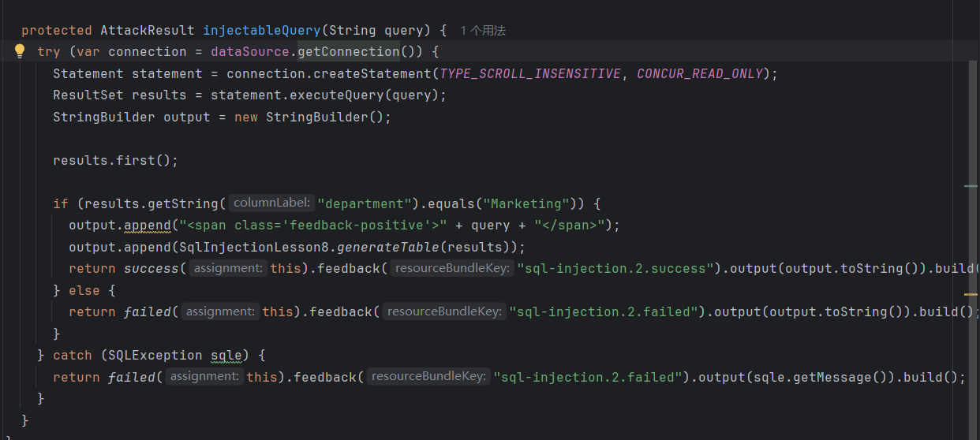Open the "1 个用法" usages hint
This screenshot has width=980, height=440.
[x=482, y=31]
